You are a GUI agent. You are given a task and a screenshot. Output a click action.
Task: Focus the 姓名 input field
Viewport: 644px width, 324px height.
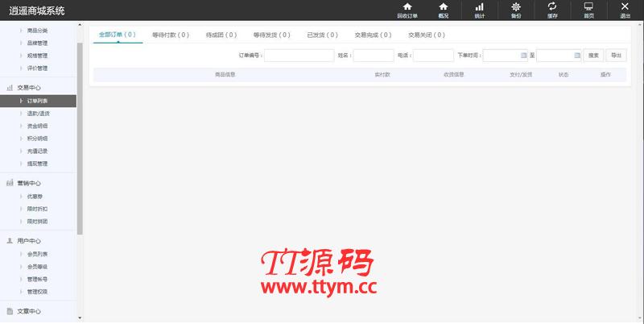pyautogui.click(x=374, y=56)
